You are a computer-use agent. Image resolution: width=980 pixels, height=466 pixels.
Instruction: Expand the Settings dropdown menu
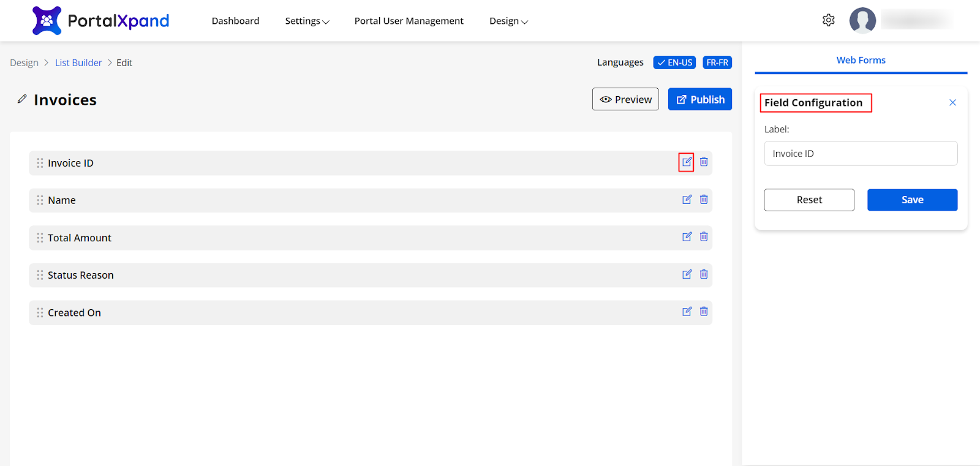click(307, 21)
